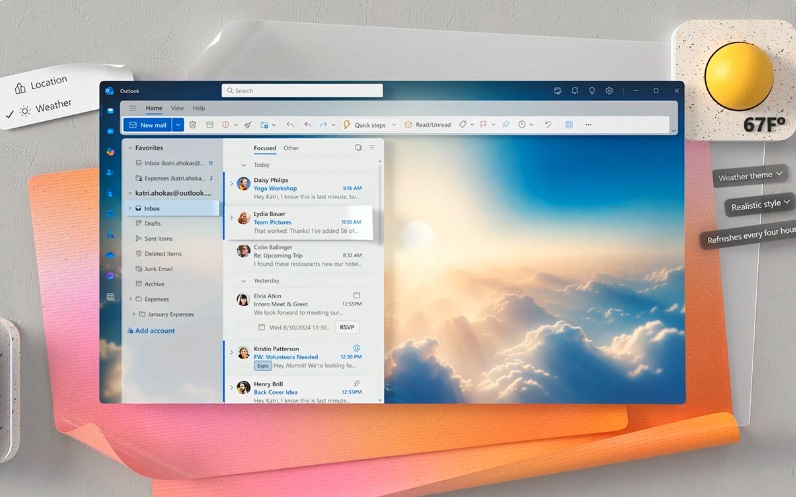Open the Weather theme dropdown
The width and height of the screenshot is (796, 497).
(x=751, y=176)
